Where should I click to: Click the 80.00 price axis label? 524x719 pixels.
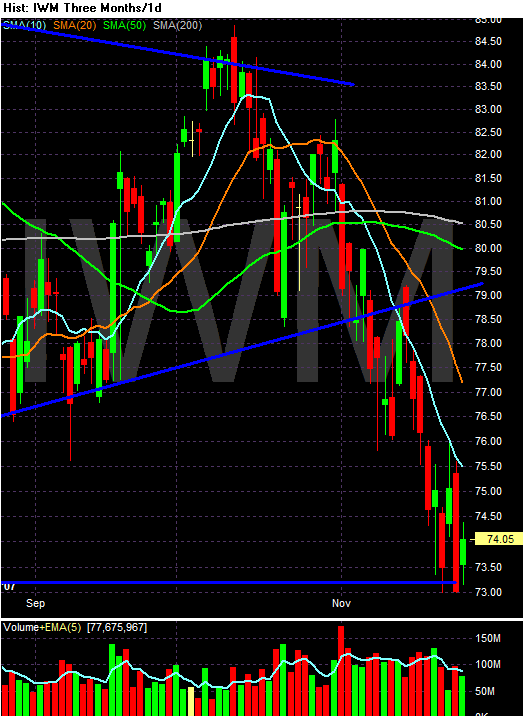click(488, 248)
